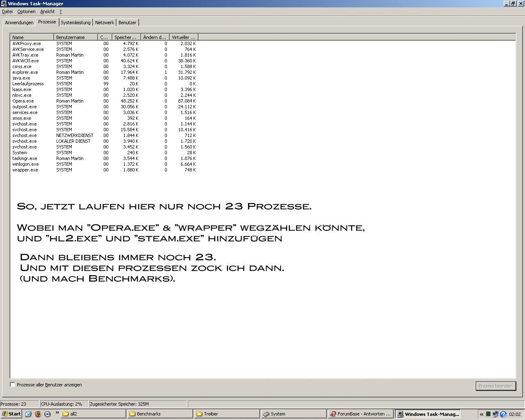Image resolution: width=525 pixels, height=420 pixels.
Task: Sort by the Virtueller ... column header
Action: [x=184, y=37]
